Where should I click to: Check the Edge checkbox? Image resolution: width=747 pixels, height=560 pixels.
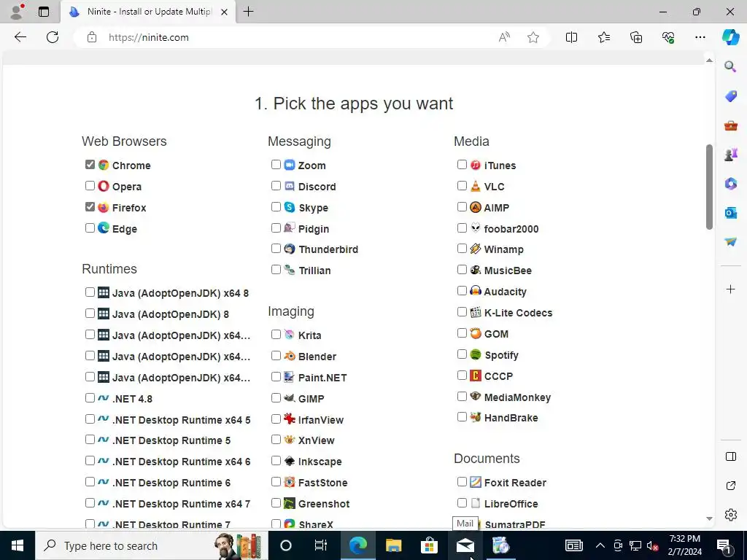(x=90, y=227)
